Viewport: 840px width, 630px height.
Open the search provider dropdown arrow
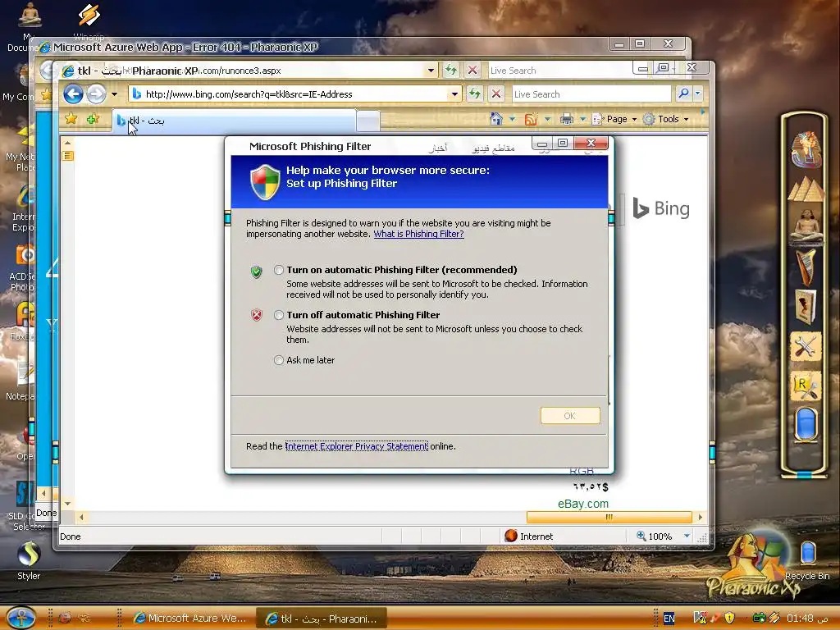(x=697, y=94)
